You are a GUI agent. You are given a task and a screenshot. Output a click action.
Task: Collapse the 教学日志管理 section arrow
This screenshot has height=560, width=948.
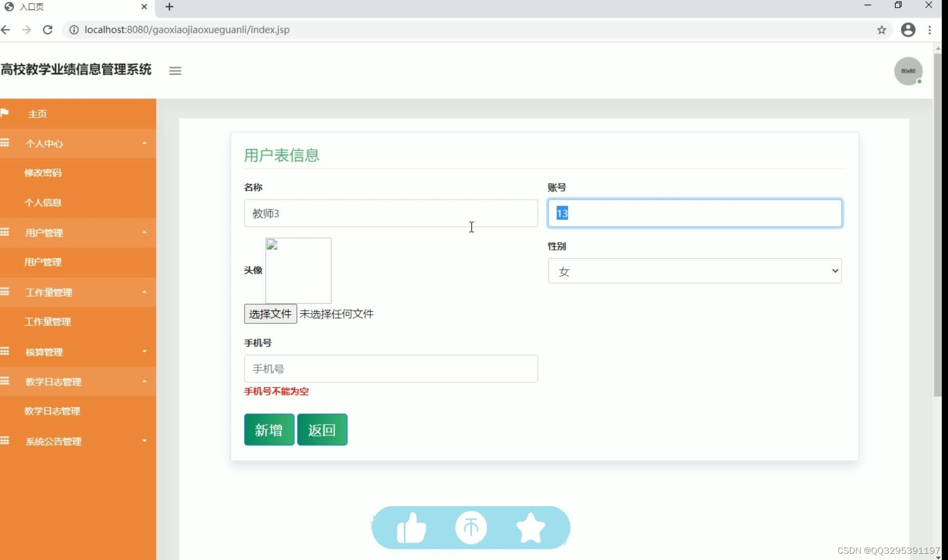tap(144, 381)
